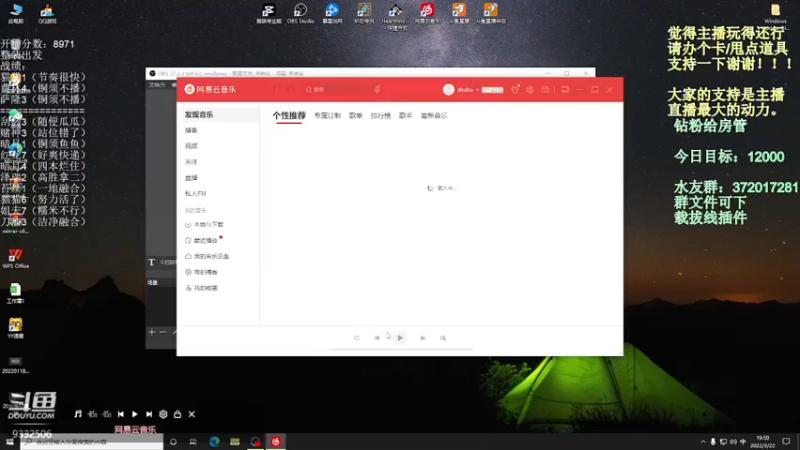Open the messages envelope icon
The width and height of the screenshot is (800, 450).
[x=545, y=89]
